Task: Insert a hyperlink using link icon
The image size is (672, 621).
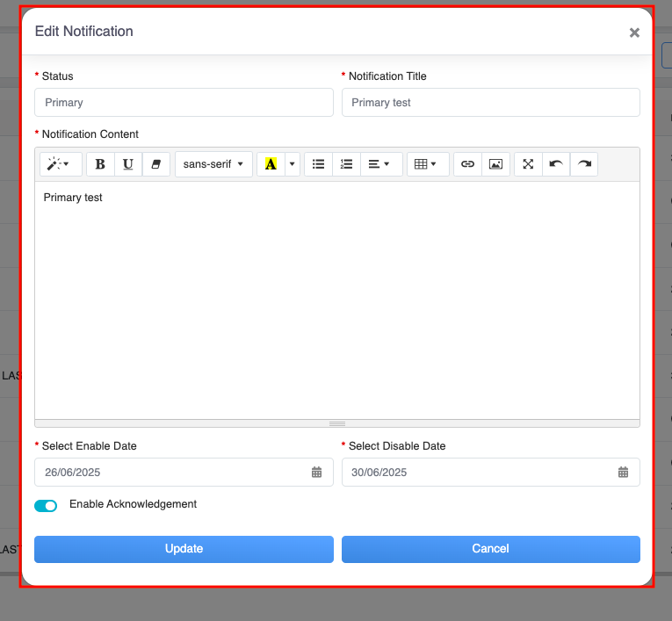Action: [468, 164]
